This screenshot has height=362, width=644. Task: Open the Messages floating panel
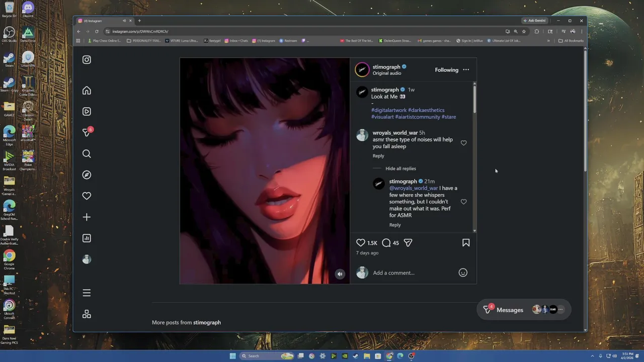(524, 310)
